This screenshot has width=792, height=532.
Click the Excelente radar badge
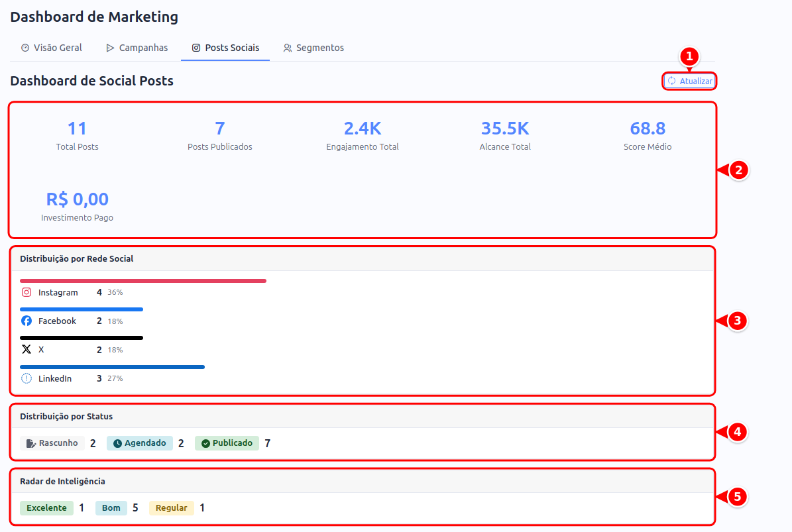[46, 507]
